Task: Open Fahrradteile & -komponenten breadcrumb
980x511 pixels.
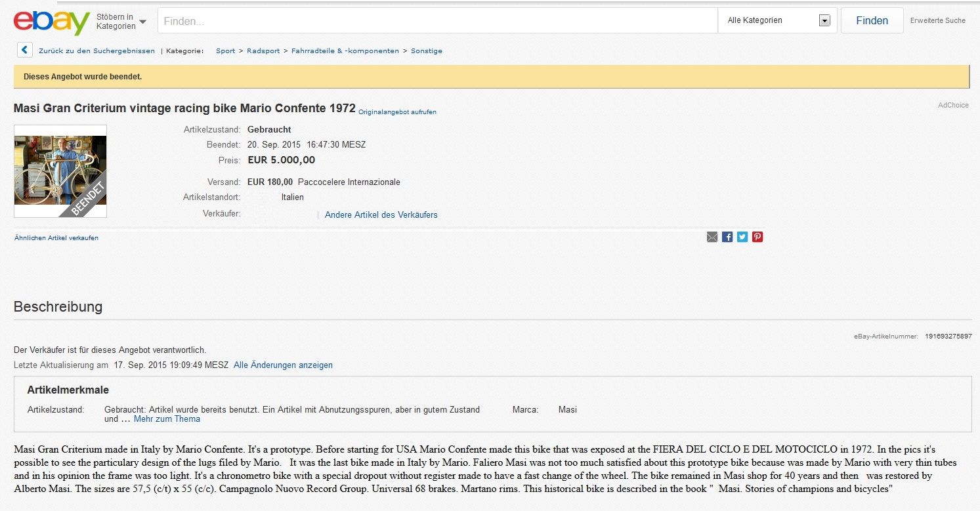Action: tap(345, 51)
